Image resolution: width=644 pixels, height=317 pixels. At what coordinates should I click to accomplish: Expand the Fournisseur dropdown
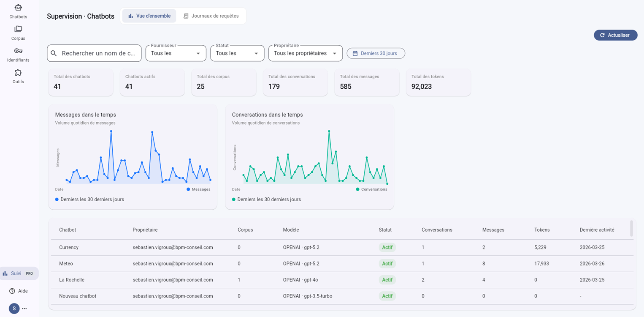pos(176,53)
